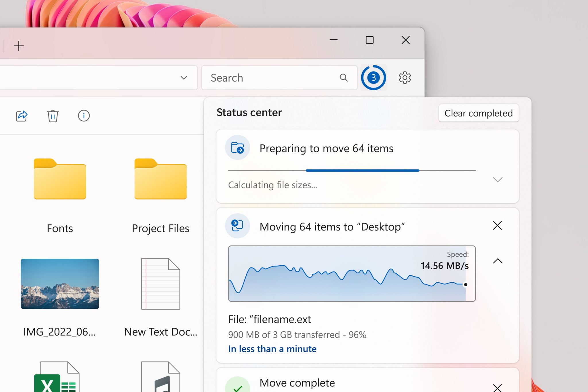Open the address bar dropdown

tap(184, 78)
